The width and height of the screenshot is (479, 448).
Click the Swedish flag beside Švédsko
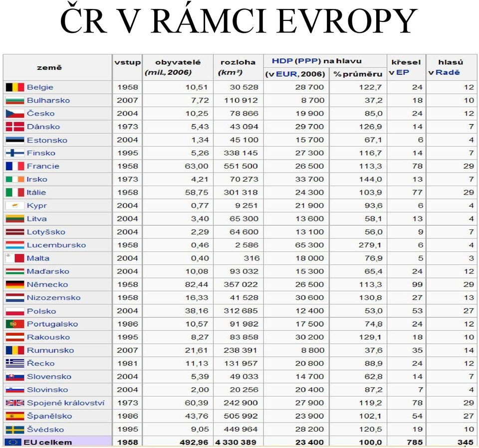coord(14,430)
